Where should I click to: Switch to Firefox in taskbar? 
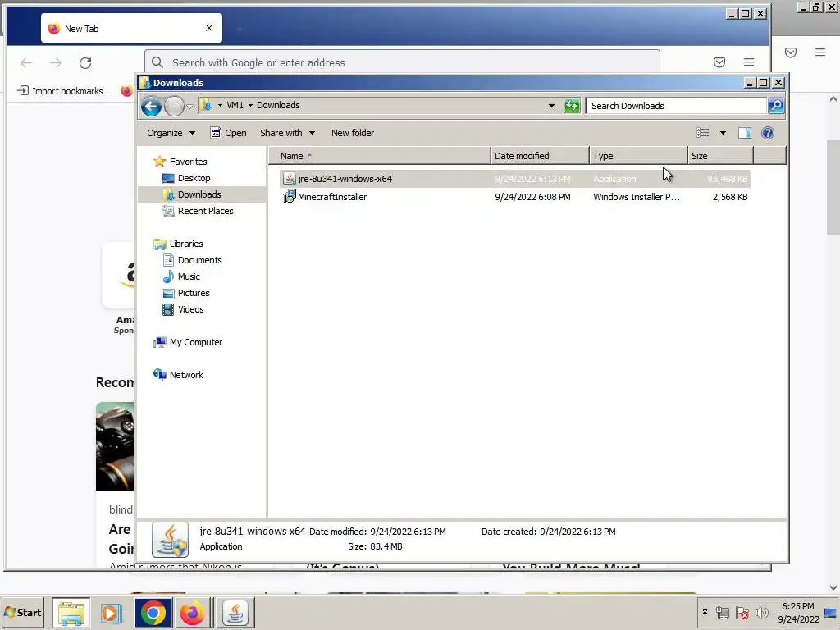192,612
